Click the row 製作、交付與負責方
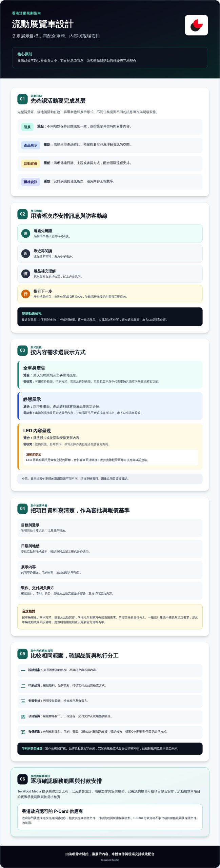This screenshot has width=220, height=868. tap(110, 591)
